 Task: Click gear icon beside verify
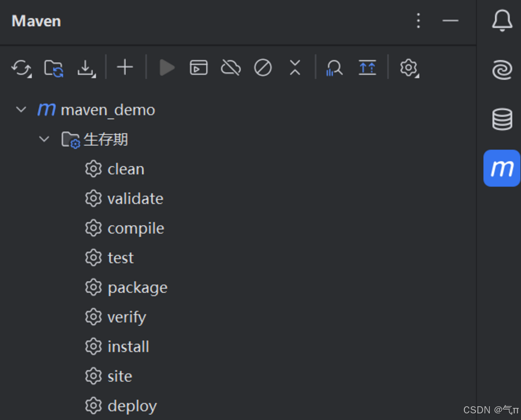click(x=93, y=317)
